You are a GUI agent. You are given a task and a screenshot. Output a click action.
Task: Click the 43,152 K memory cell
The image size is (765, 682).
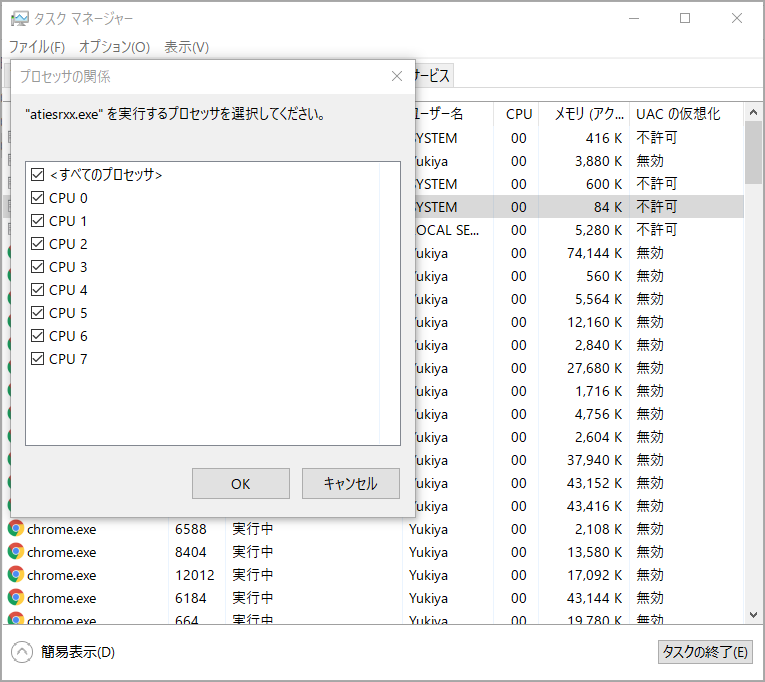(595, 483)
